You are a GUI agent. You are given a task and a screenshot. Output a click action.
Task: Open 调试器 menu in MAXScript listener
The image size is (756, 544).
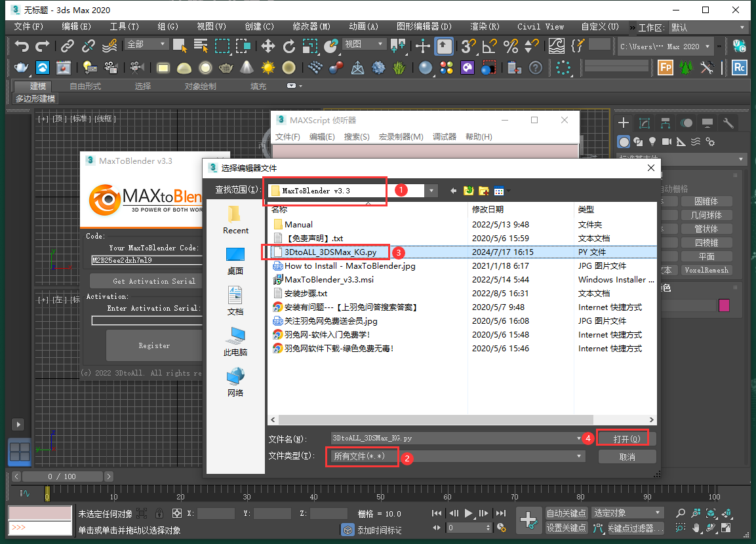[x=444, y=137]
